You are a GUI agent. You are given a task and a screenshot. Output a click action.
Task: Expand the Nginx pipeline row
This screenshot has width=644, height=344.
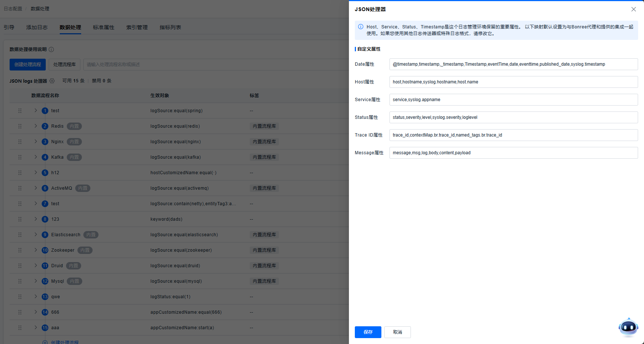tap(36, 142)
